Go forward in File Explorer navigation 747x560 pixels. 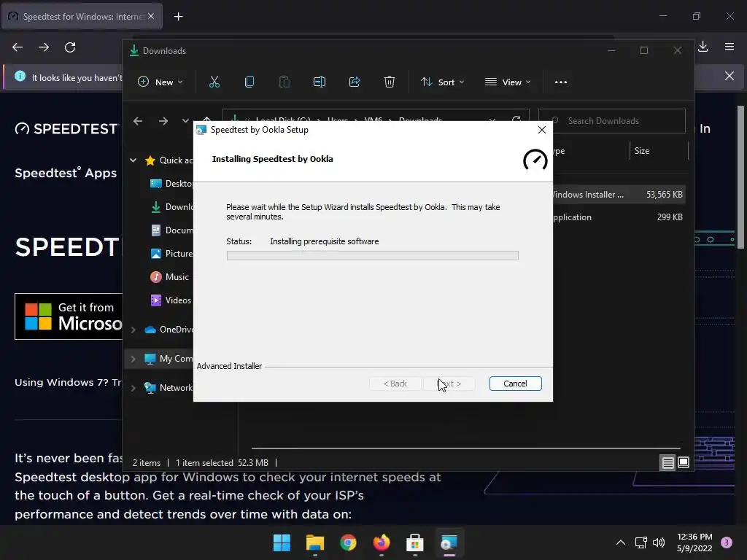click(163, 121)
